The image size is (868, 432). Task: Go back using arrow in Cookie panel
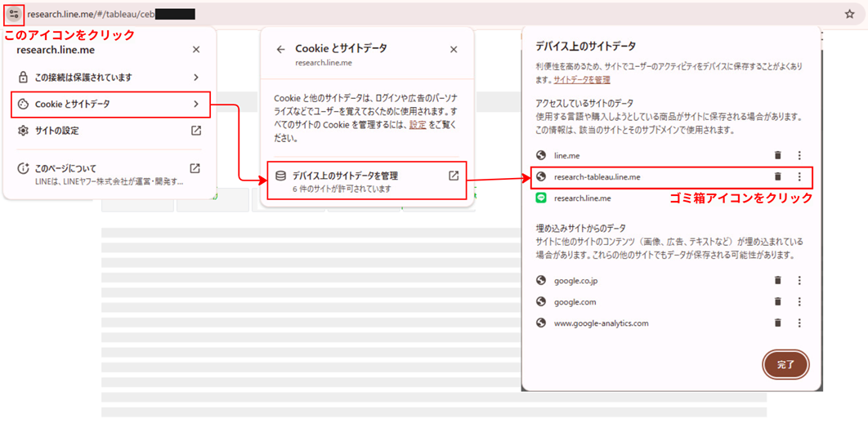280,49
